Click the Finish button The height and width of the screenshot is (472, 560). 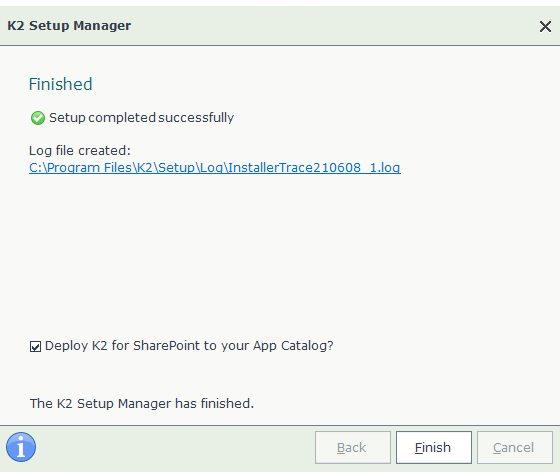pyautogui.click(x=434, y=447)
